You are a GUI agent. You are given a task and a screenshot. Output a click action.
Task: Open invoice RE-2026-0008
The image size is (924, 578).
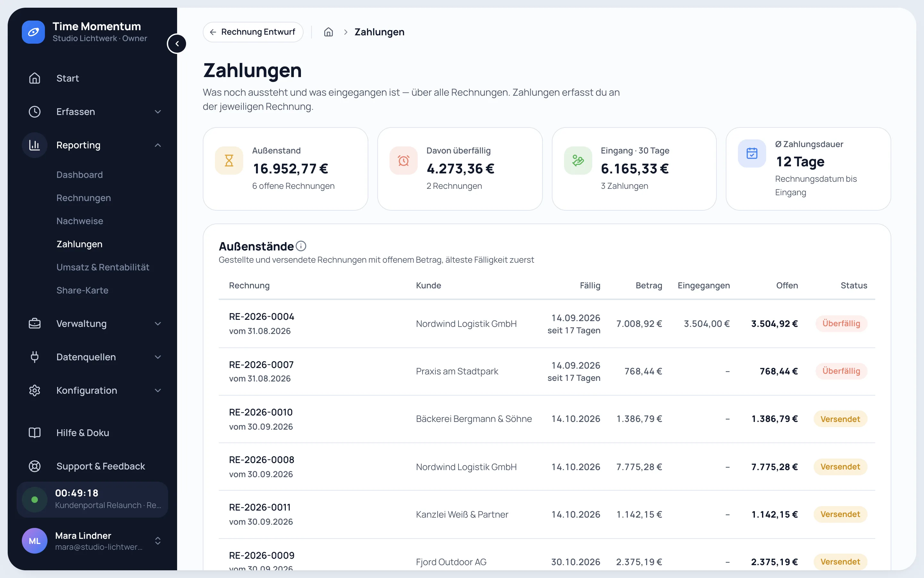(x=261, y=460)
